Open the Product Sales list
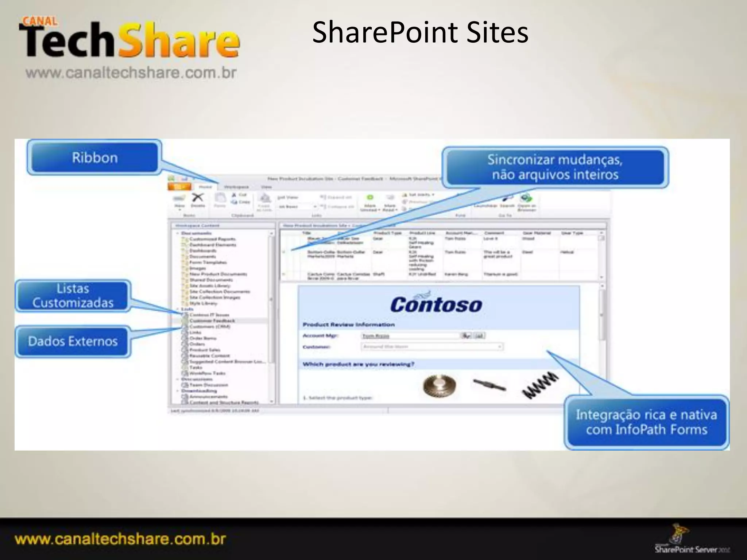Screen dimensions: 747x560 click(205, 350)
